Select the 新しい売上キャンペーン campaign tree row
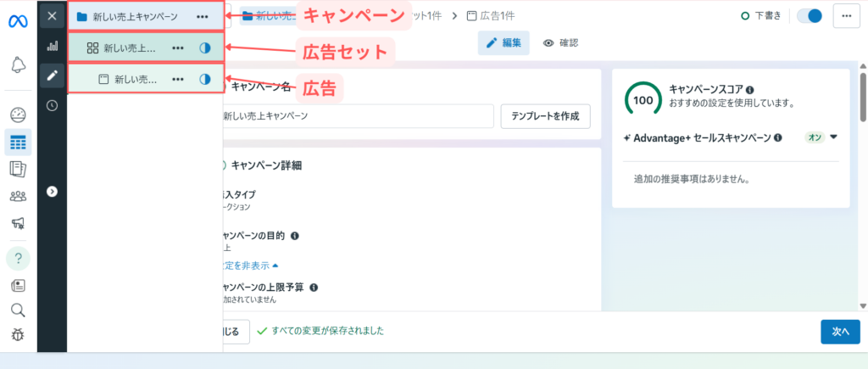The width and height of the screenshot is (868, 369). (146, 16)
